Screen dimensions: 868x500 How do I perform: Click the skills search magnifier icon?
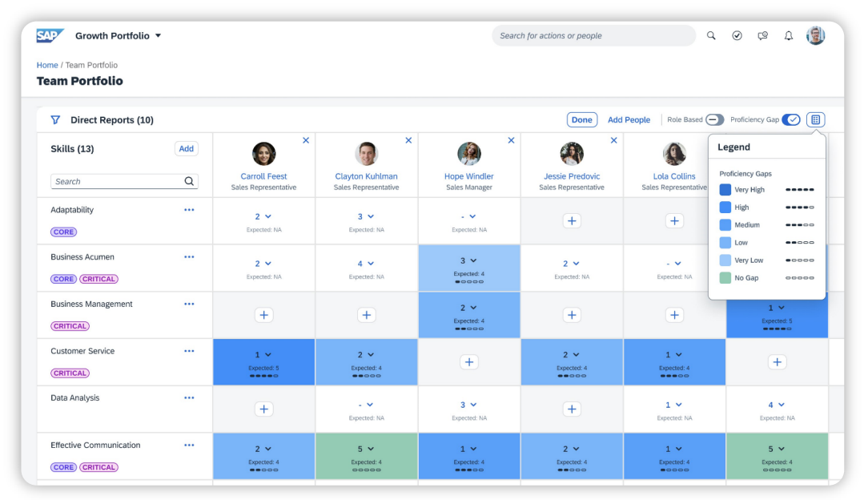[x=189, y=181]
